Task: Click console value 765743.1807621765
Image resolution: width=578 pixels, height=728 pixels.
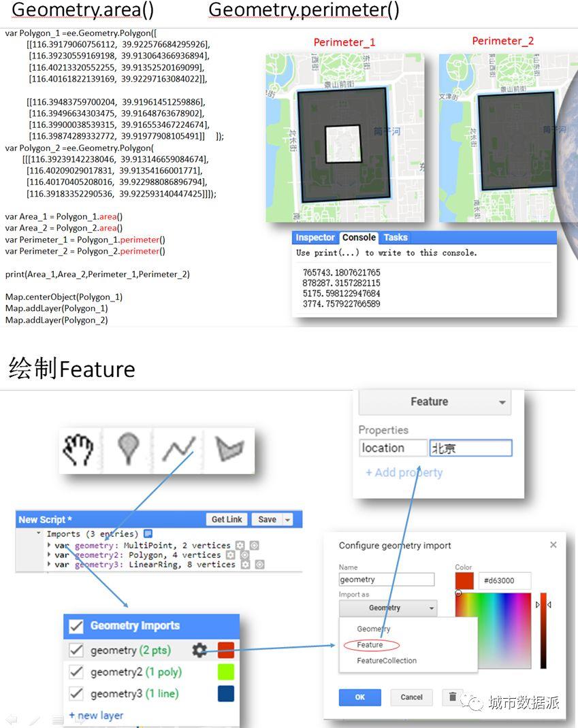Action: coord(342,273)
